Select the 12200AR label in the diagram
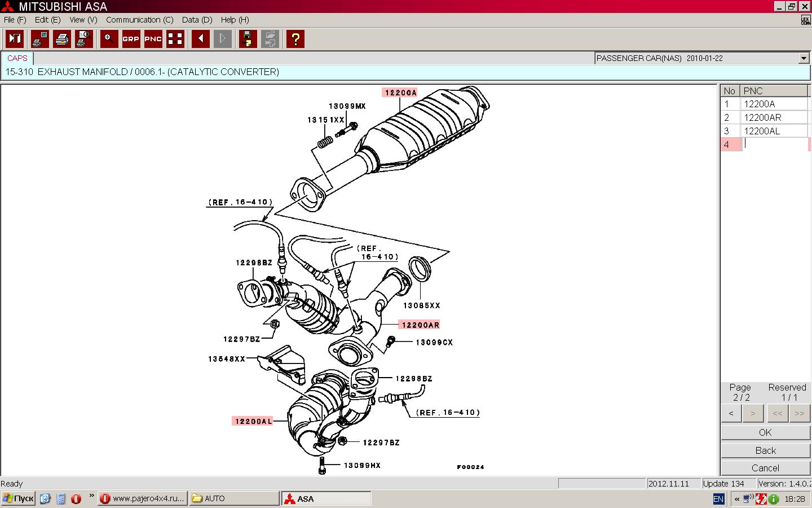812x508 pixels. [420, 325]
